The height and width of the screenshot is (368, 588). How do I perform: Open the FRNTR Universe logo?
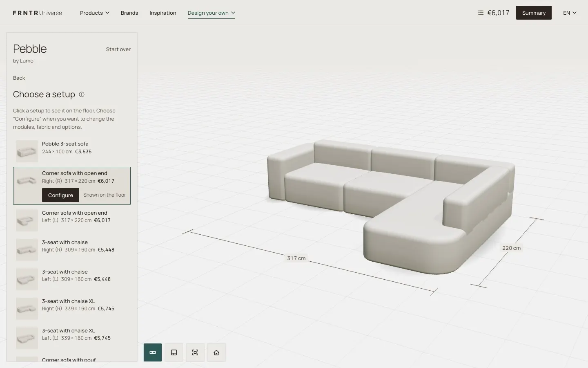(38, 13)
